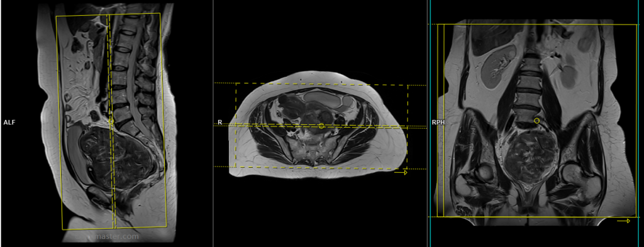Click the slice direction arrow in axial view

401,173
